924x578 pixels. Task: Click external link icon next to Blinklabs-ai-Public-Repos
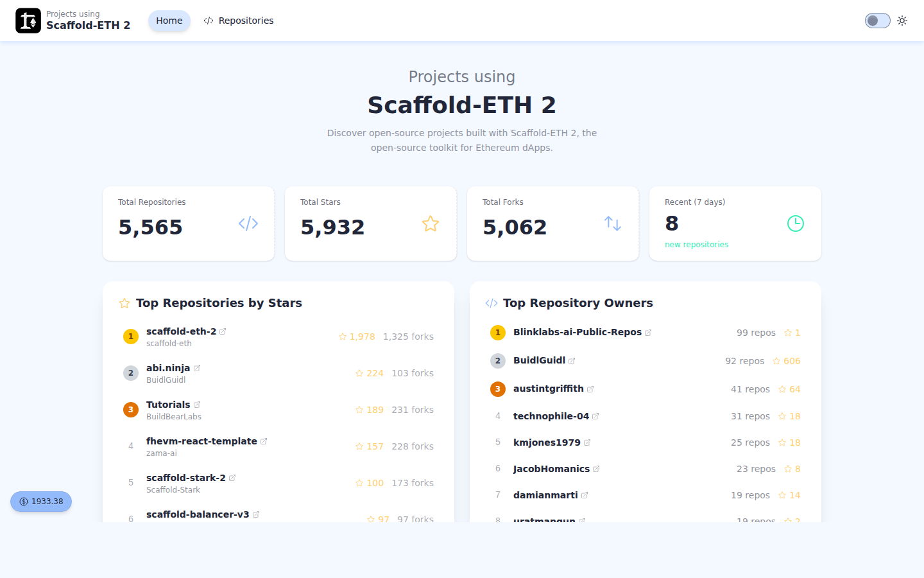(x=648, y=333)
